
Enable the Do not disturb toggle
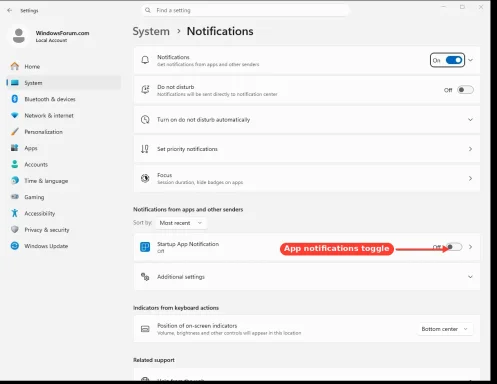[x=465, y=90]
